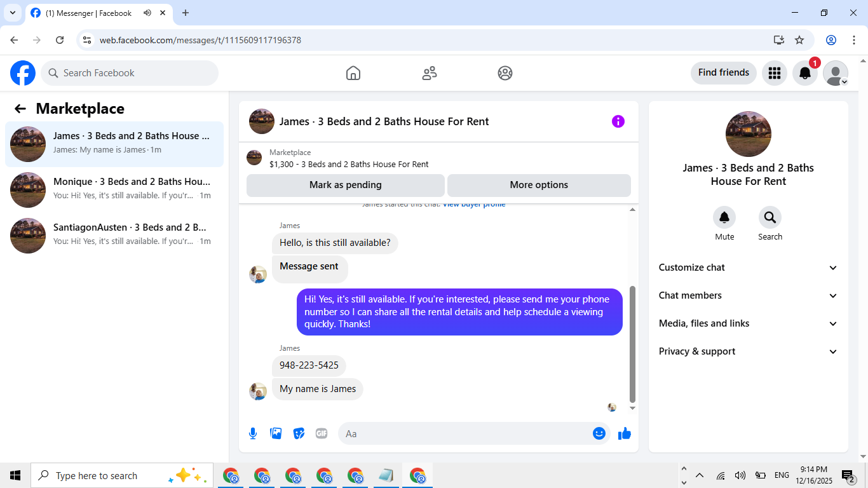The height and width of the screenshot is (488, 868).
Task: Click the Mark as pending button
Action: pos(346,185)
